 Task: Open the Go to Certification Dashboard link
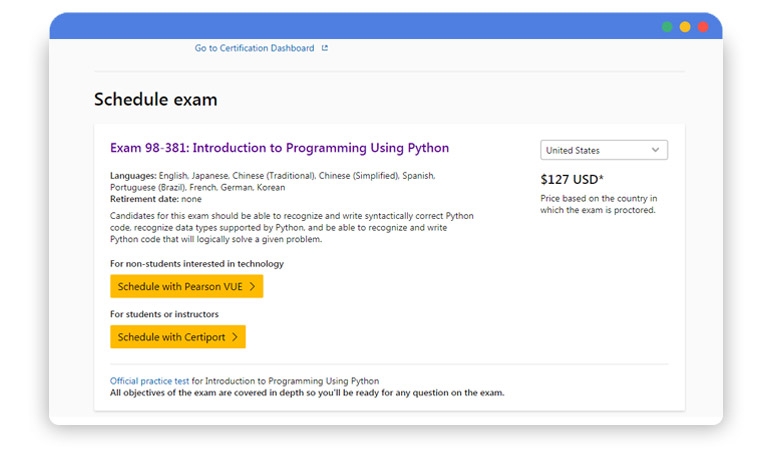coord(254,48)
